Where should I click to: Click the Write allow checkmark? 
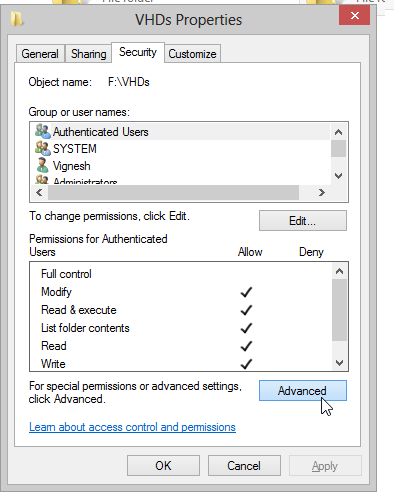point(246,364)
